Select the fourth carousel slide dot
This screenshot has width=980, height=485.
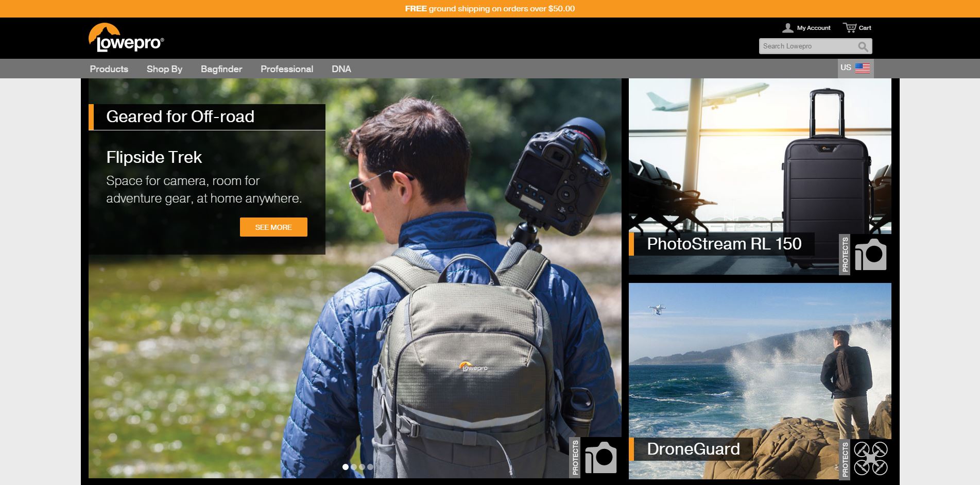pyautogui.click(x=370, y=467)
